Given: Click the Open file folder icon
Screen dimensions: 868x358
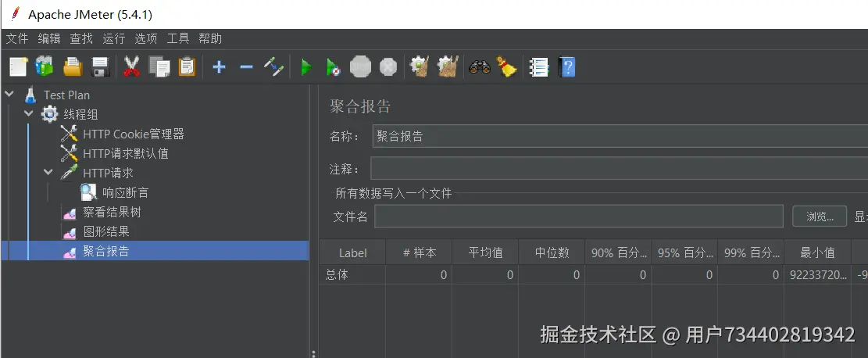Looking at the screenshot, I should pos(73,67).
